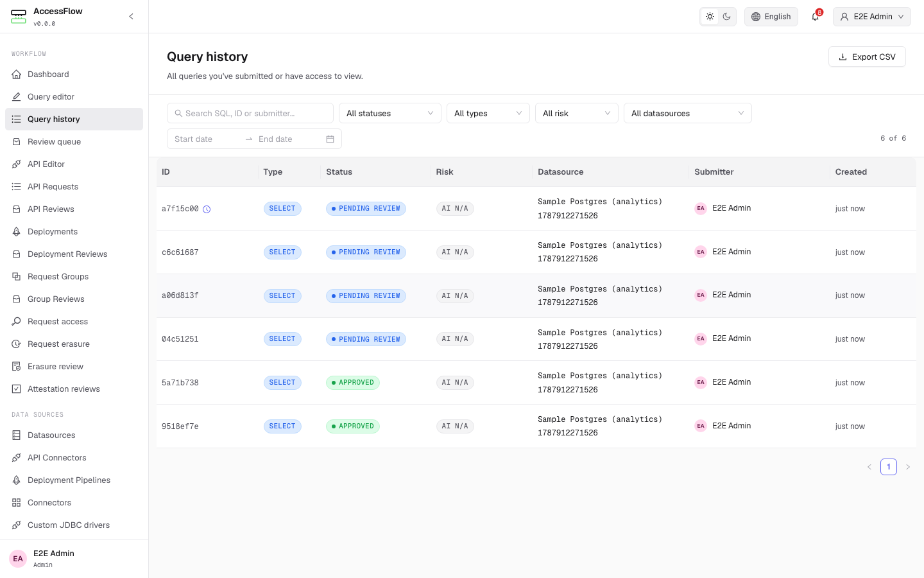The width and height of the screenshot is (924, 578).
Task: Click the Request Groups icon
Action: coord(17,277)
